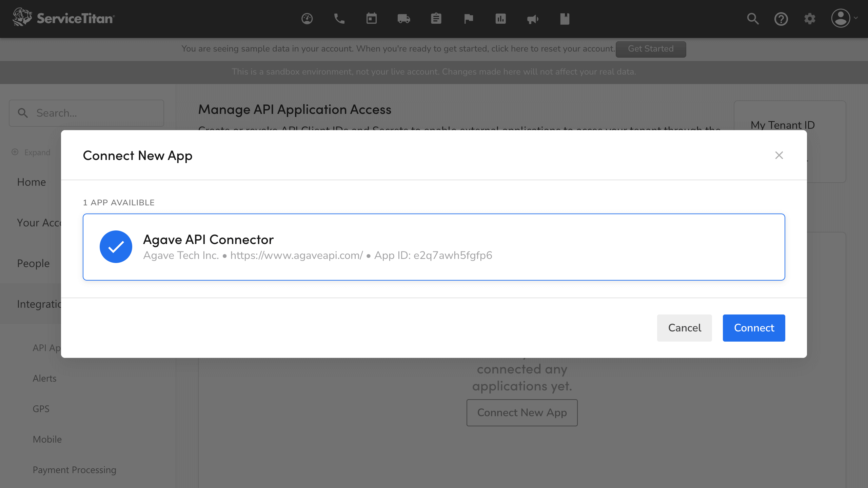
Task: Open the Pricebook book icon
Action: point(565,19)
